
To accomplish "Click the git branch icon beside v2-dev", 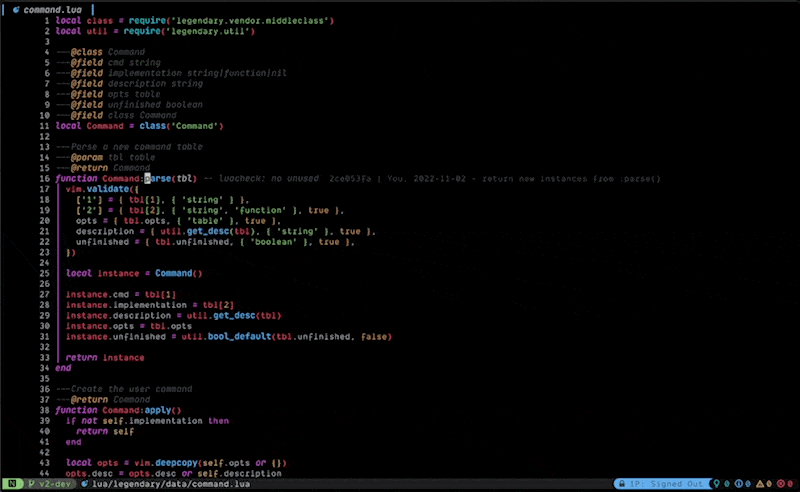I will (32, 484).
